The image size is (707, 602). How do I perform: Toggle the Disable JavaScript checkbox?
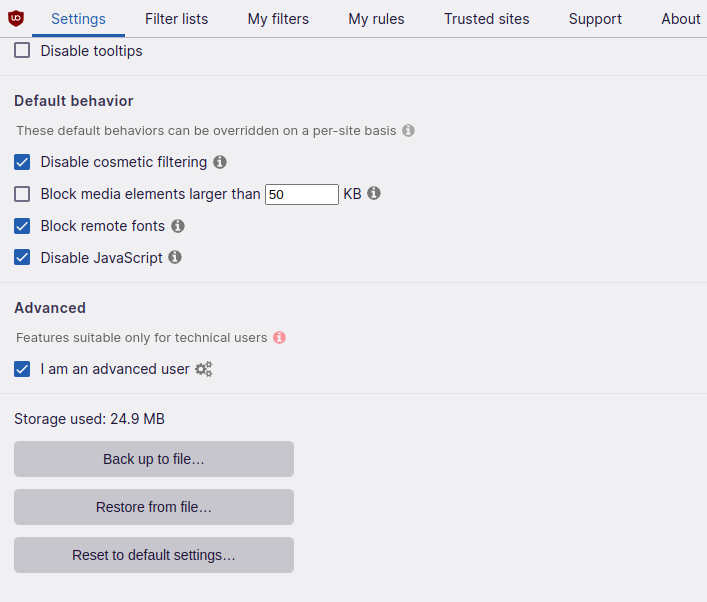coord(22,258)
